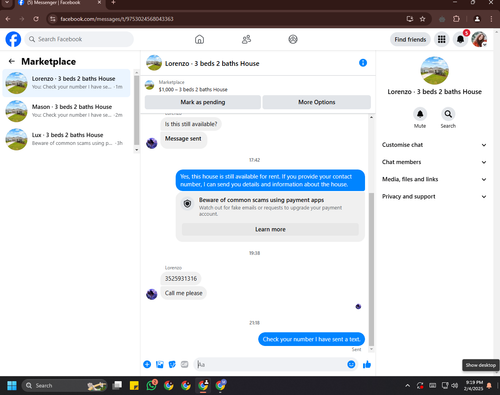Open the Windows Start menu
Viewport: 500px width, 395px height.
coord(12,386)
